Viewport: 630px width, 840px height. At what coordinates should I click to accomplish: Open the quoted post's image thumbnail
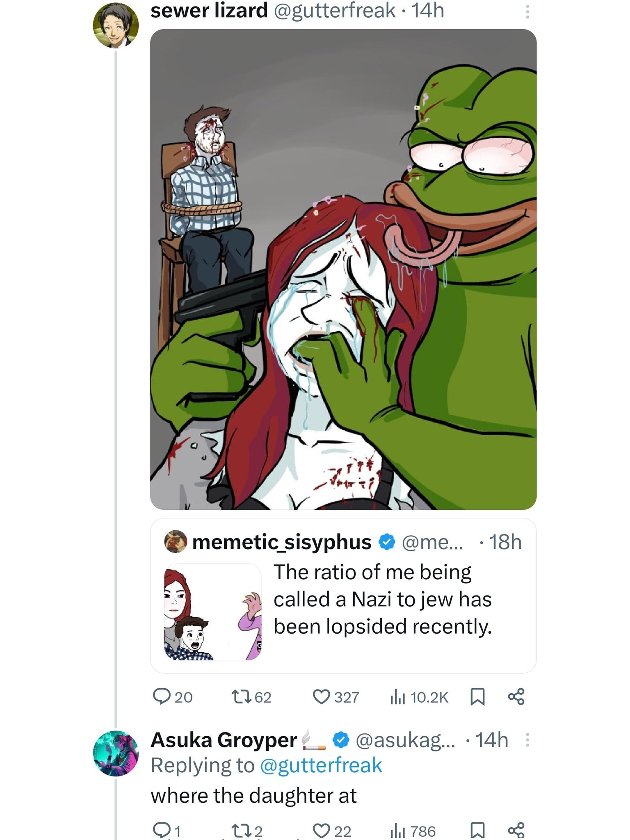click(x=213, y=612)
